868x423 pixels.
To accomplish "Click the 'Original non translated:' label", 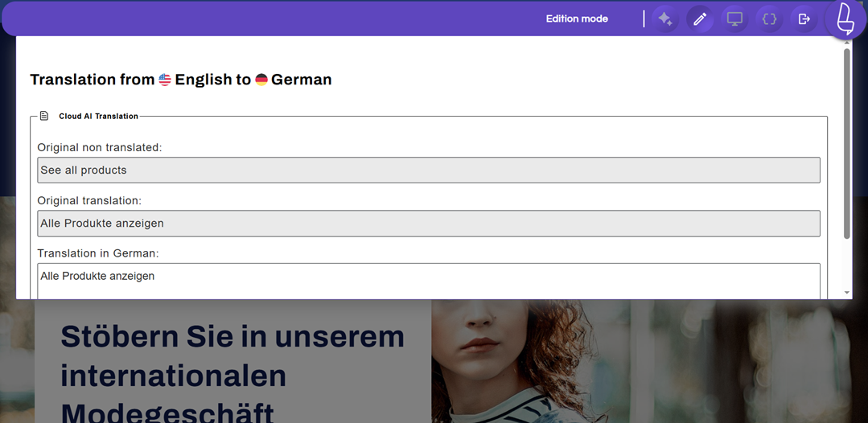I will coord(100,148).
